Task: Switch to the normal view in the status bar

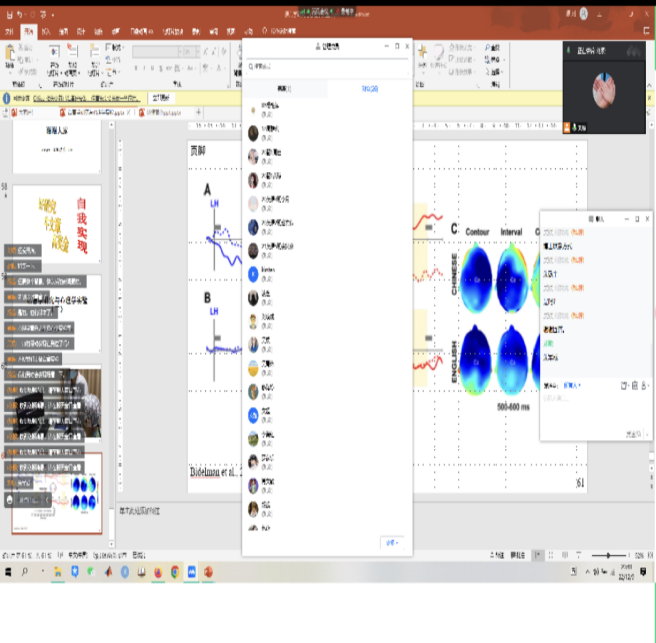Action: click(x=538, y=555)
